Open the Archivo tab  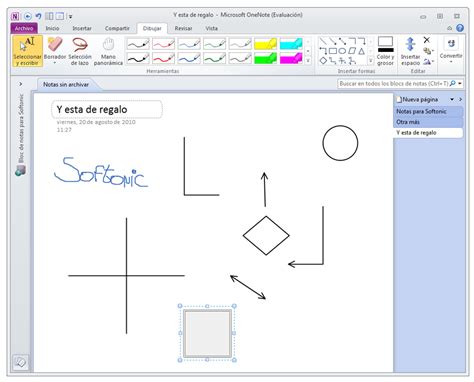pos(24,28)
